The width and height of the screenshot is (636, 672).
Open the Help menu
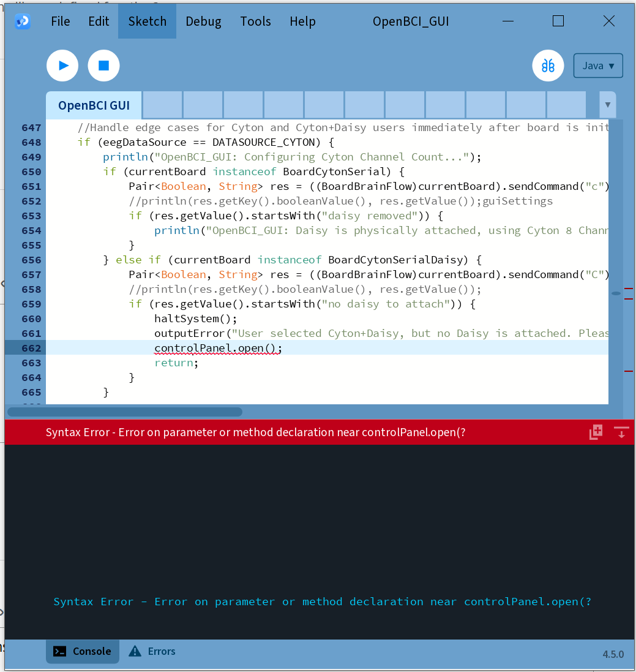click(x=302, y=21)
